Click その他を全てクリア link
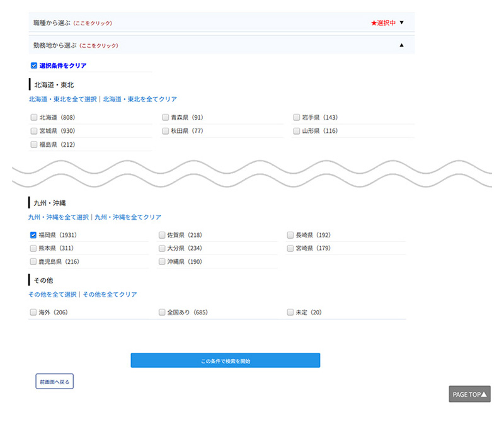The width and height of the screenshot is (504, 422). (110, 295)
